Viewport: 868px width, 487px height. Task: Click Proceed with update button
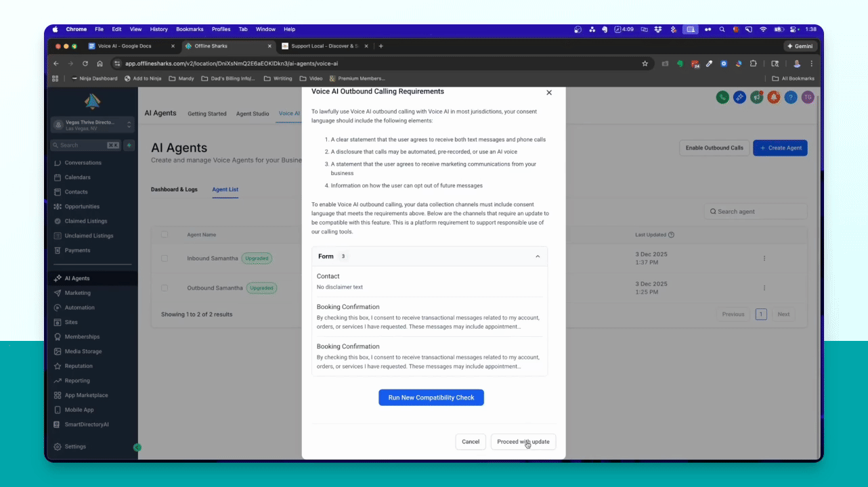[x=523, y=442]
